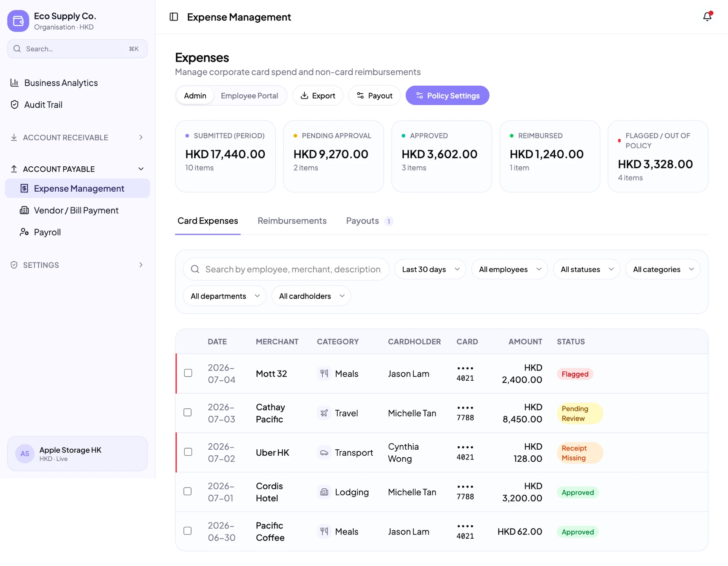728x566 pixels.
Task: Click the Business Analytics chart icon
Action: coord(14,83)
